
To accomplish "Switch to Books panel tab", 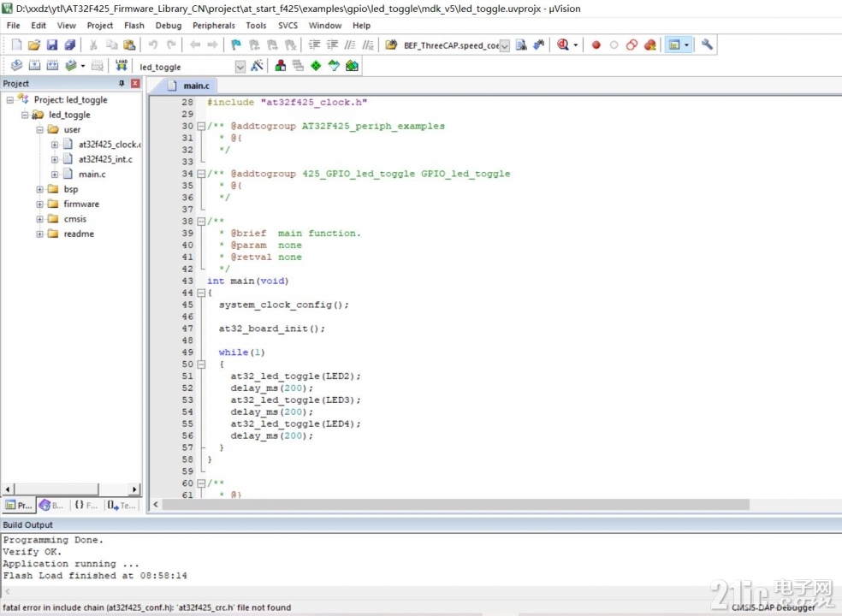I will (51, 506).
